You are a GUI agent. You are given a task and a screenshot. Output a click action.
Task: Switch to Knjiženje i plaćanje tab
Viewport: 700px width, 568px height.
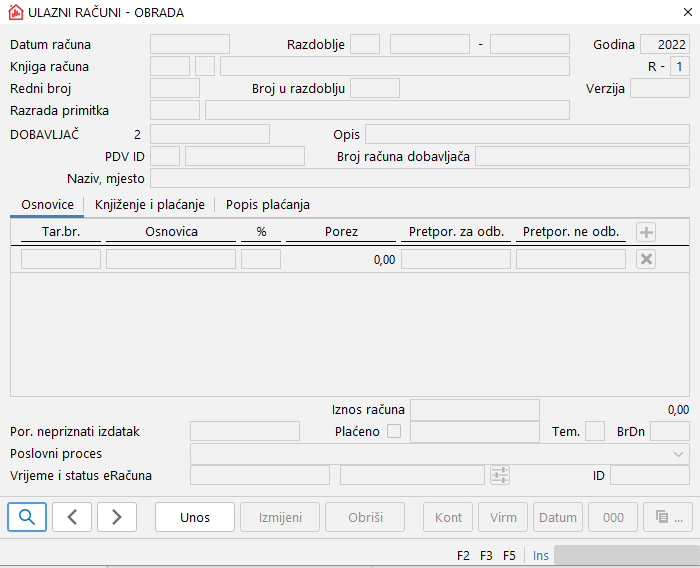(x=150, y=204)
